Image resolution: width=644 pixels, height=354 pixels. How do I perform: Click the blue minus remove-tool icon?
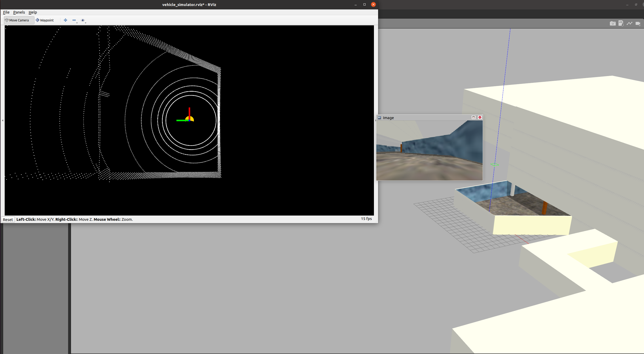(74, 20)
